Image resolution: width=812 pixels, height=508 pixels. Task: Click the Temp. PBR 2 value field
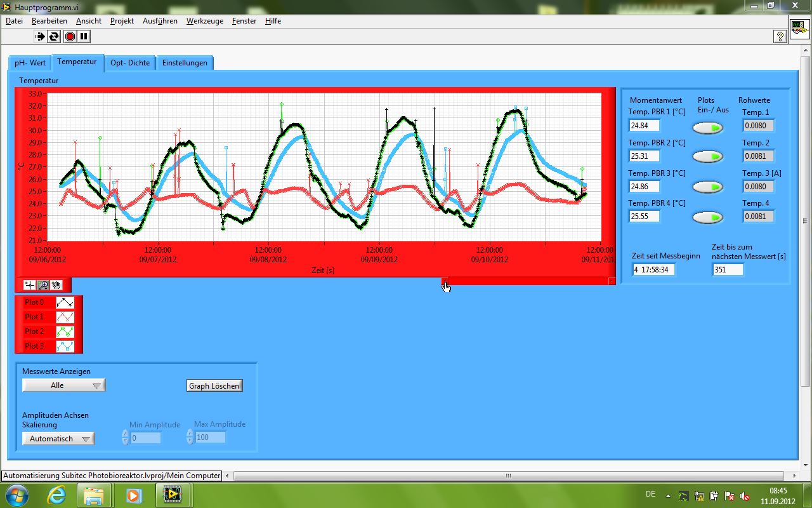tap(644, 156)
